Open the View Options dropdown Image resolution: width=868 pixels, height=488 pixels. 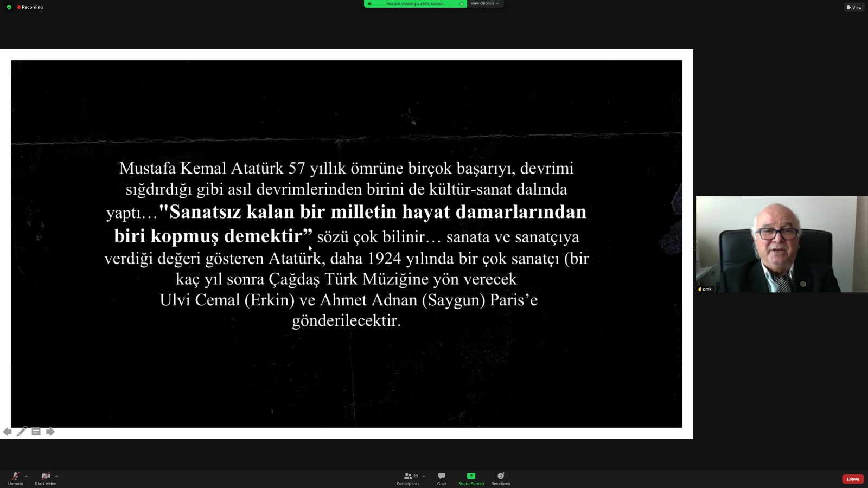484,4
